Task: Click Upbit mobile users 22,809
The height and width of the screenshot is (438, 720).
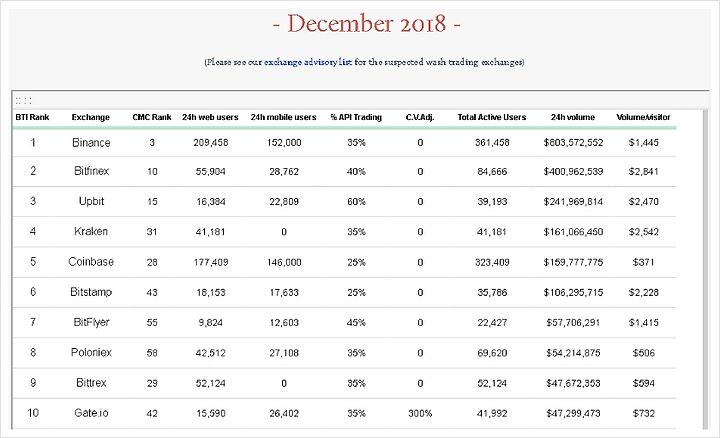Action: pyautogui.click(x=284, y=202)
